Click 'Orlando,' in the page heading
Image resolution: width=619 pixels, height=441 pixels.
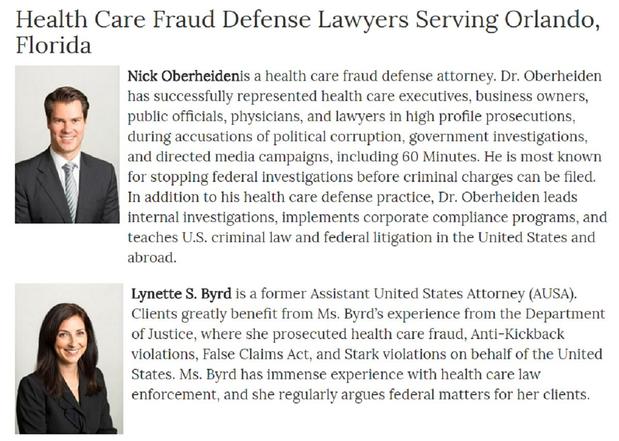(x=552, y=20)
